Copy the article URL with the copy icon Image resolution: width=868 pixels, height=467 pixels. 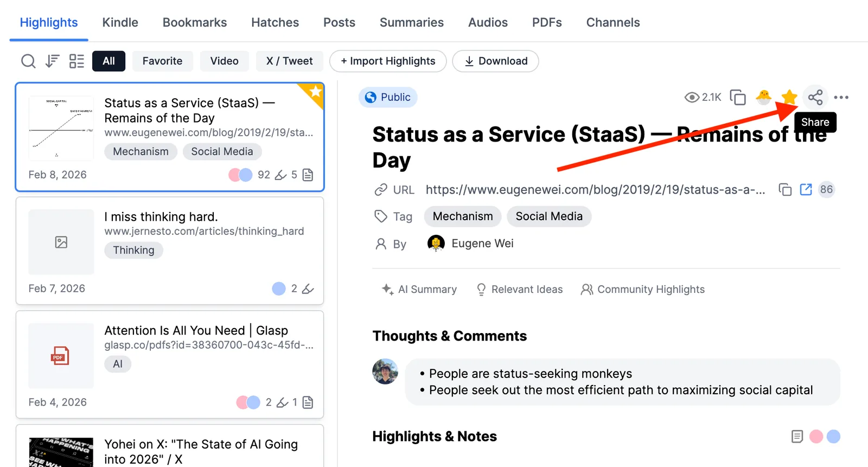pyautogui.click(x=785, y=189)
